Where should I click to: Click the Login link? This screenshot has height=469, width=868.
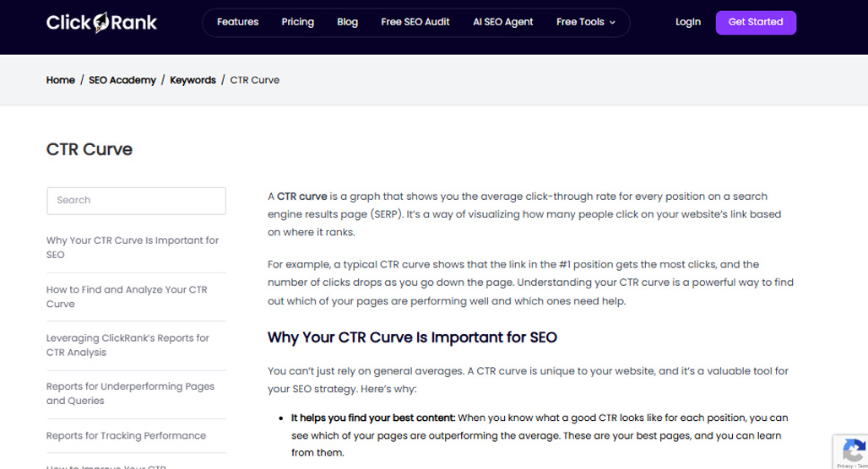688,22
